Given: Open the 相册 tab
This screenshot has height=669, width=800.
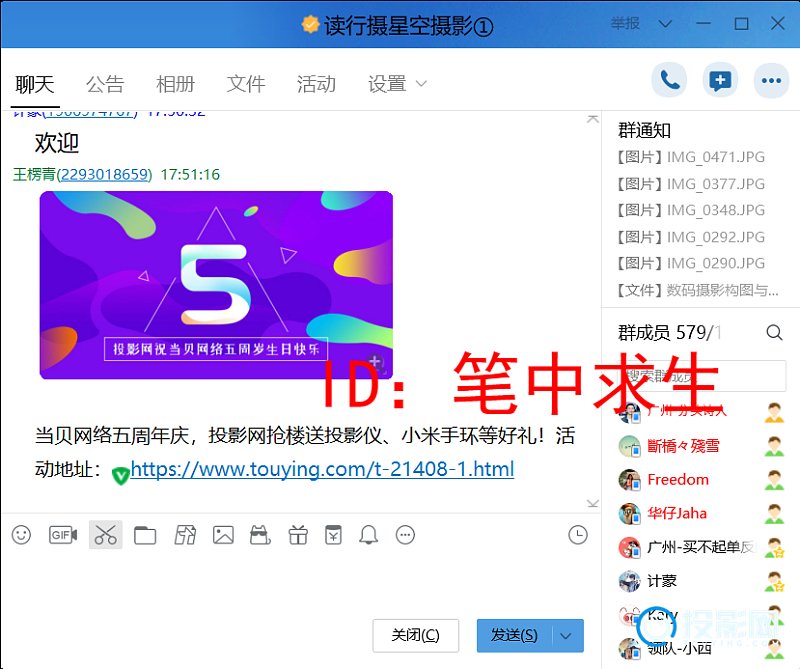Looking at the screenshot, I should [x=176, y=84].
